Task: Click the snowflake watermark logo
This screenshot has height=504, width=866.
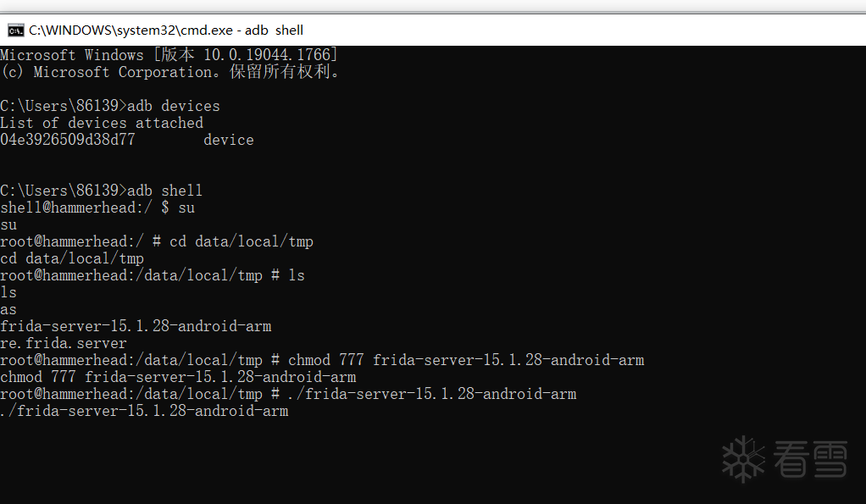Action: (x=743, y=459)
